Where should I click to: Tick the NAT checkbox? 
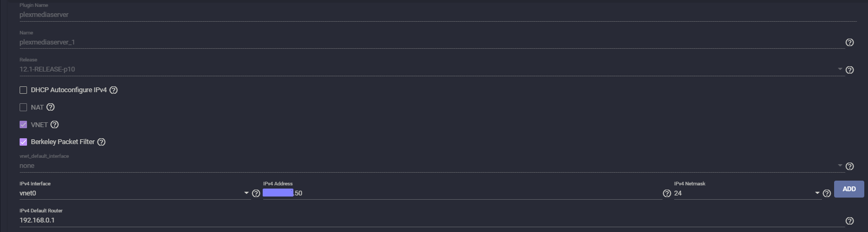[x=23, y=107]
